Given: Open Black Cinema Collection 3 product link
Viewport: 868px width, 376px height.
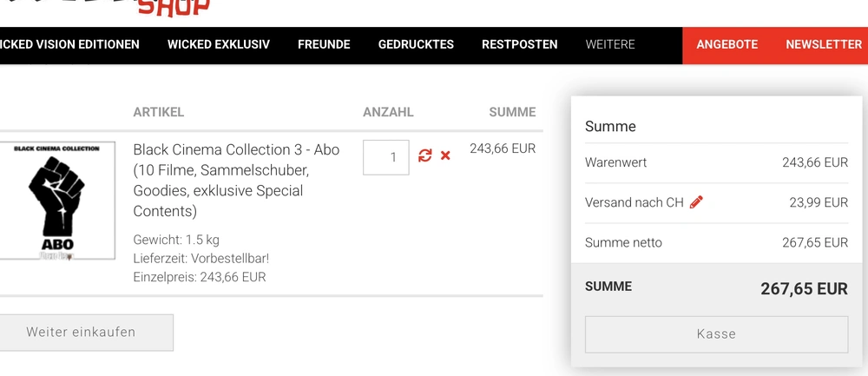Looking at the screenshot, I should pyautogui.click(x=236, y=149).
